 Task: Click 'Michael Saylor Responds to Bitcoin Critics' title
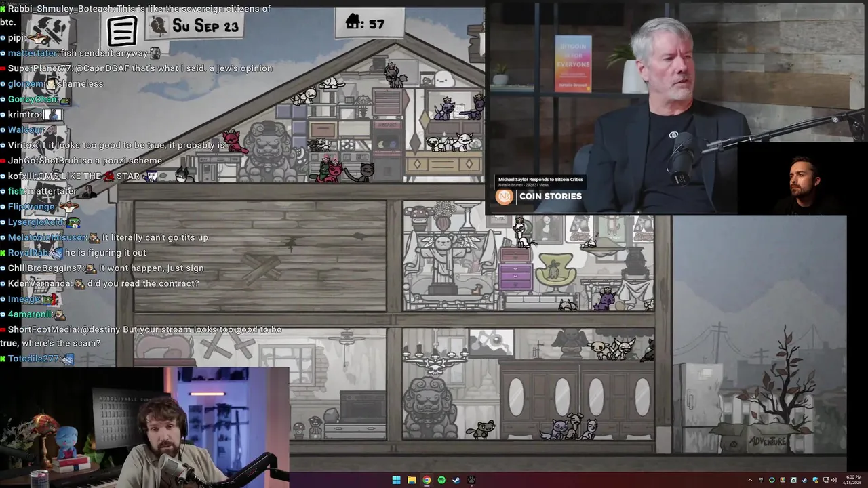(x=540, y=180)
